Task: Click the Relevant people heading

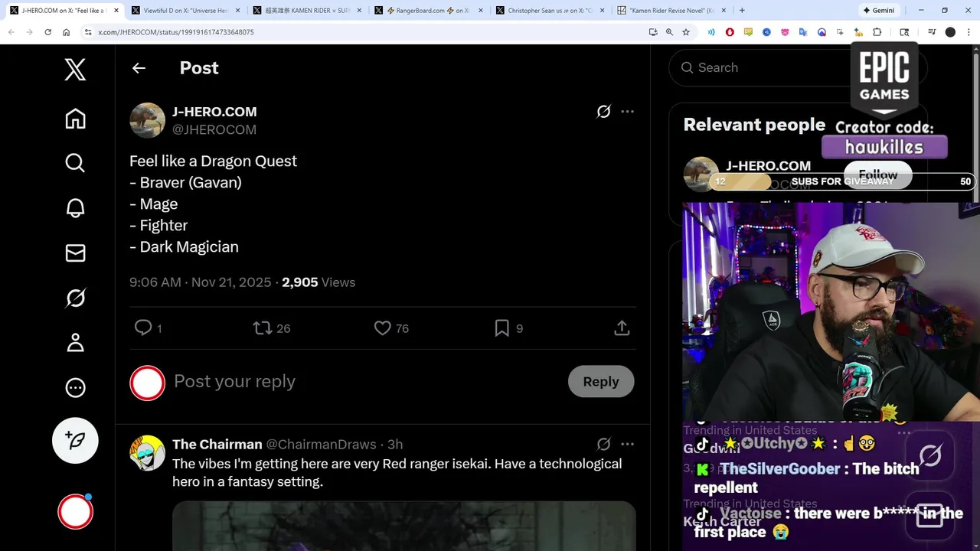Action: (754, 125)
